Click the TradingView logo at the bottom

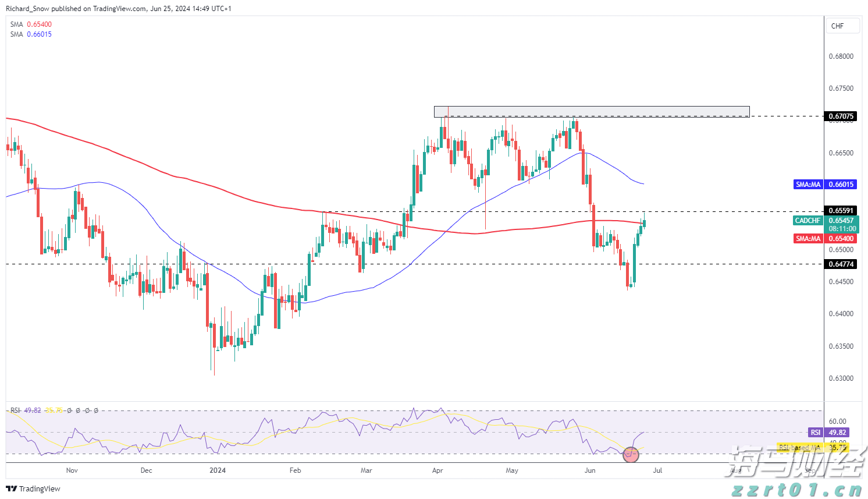[x=33, y=489]
